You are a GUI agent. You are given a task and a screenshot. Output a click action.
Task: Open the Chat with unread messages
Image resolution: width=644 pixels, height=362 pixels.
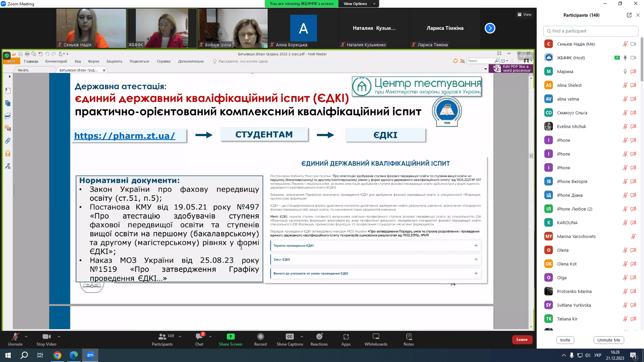[199, 339]
